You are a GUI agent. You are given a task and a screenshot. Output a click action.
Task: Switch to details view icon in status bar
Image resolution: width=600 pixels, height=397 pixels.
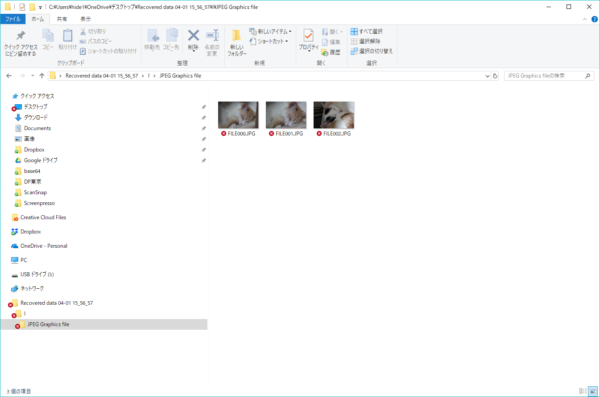tap(582, 391)
